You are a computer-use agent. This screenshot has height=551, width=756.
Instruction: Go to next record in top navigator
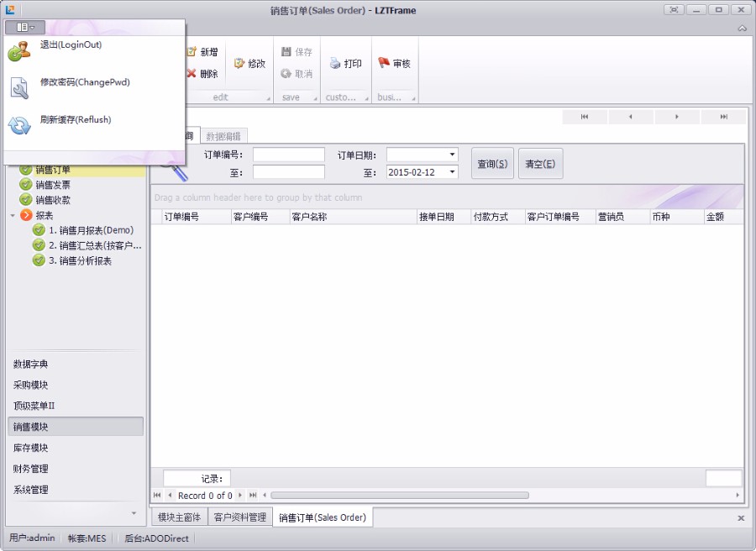676,117
